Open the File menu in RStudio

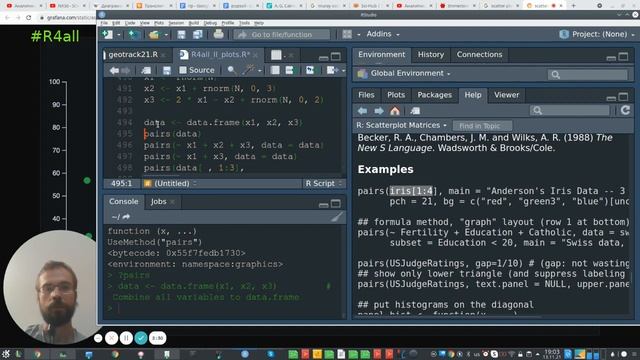(x=104, y=23)
